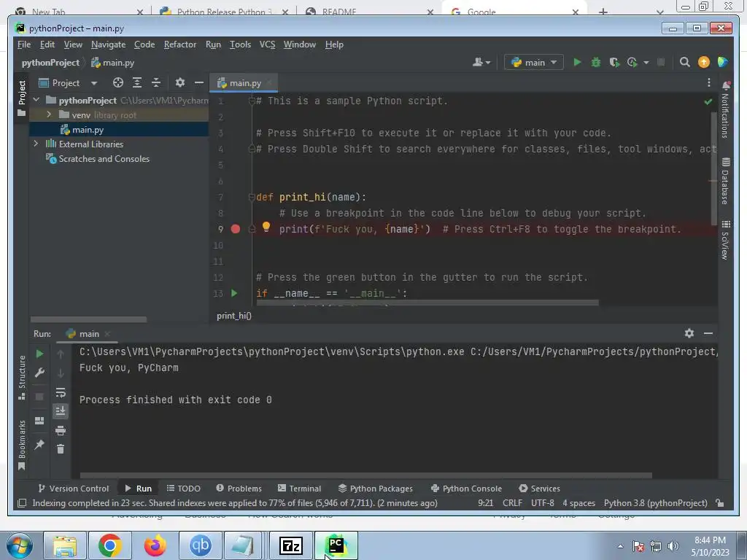Clear run output with trash icon
Image resolution: width=747 pixels, height=560 pixels.
click(61, 449)
